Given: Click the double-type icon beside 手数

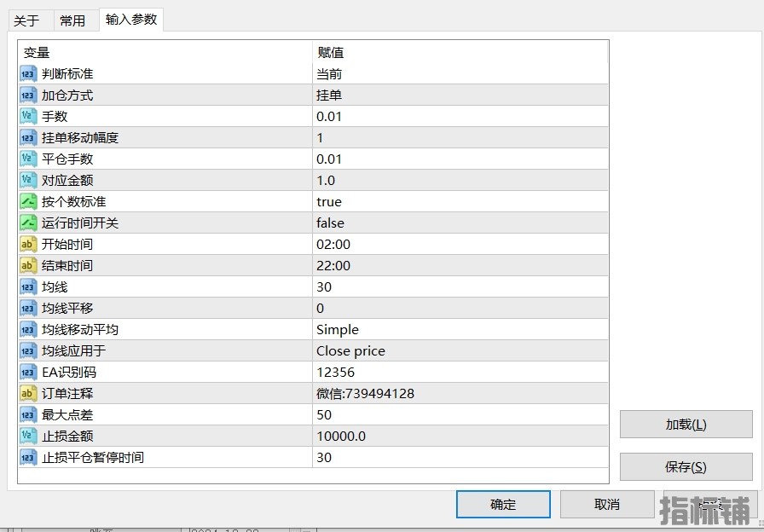Looking at the screenshot, I should pos(27,117).
